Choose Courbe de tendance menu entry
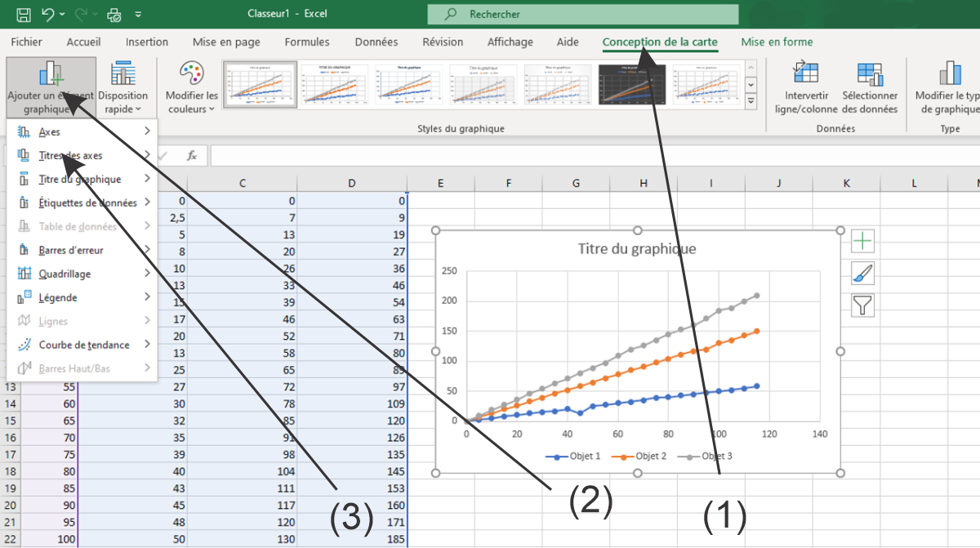980x548 pixels. point(82,345)
